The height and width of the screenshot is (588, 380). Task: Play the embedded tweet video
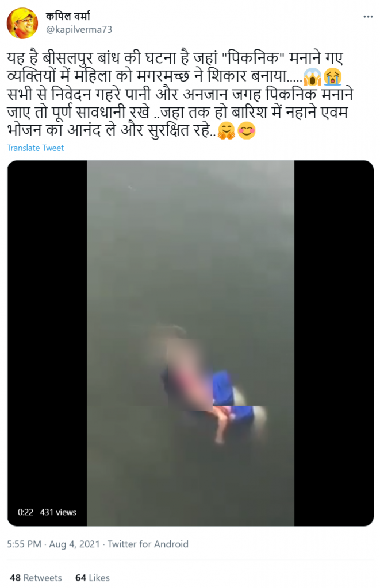pos(190,343)
